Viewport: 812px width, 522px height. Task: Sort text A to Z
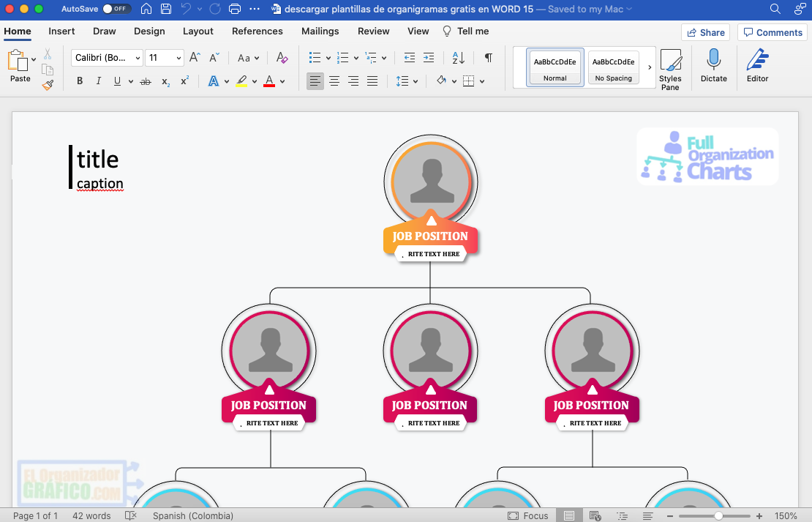pyautogui.click(x=458, y=58)
